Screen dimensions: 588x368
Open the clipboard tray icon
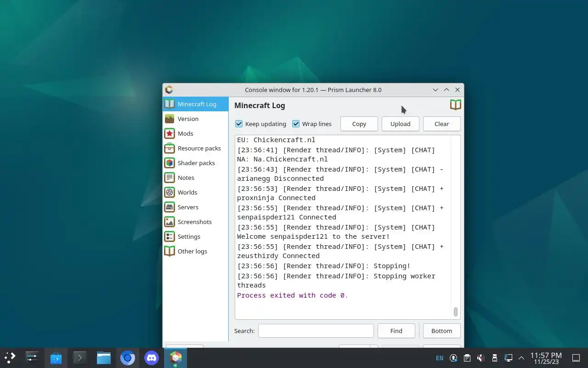click(x=467, y=358)
